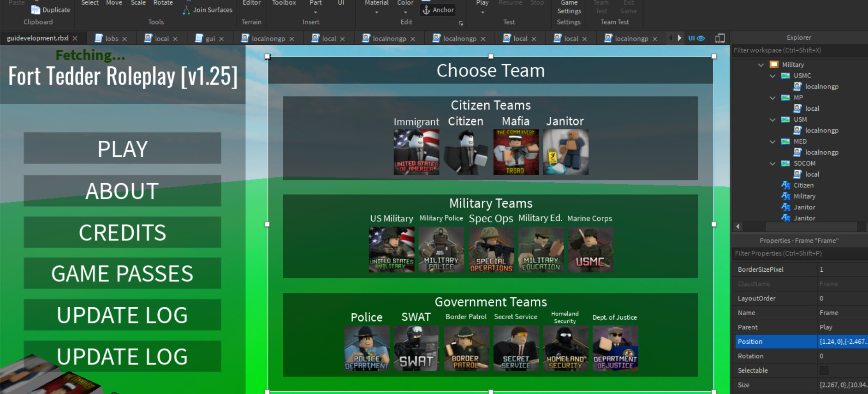The width and height of the screenshot is (868, 394).
Task: Click the SOCOM image label icon
Action: coord(785,163)
